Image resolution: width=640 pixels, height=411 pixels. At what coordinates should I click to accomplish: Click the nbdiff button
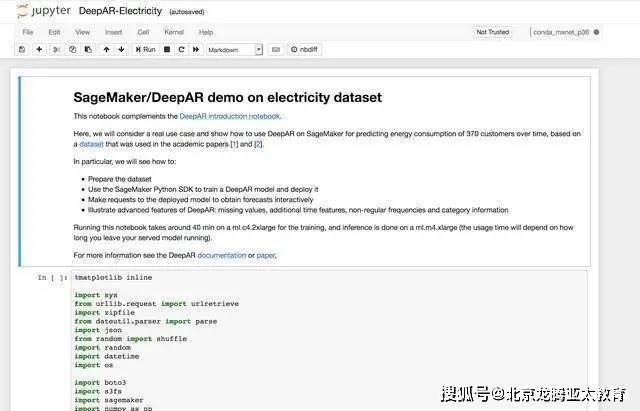(304, 49)
